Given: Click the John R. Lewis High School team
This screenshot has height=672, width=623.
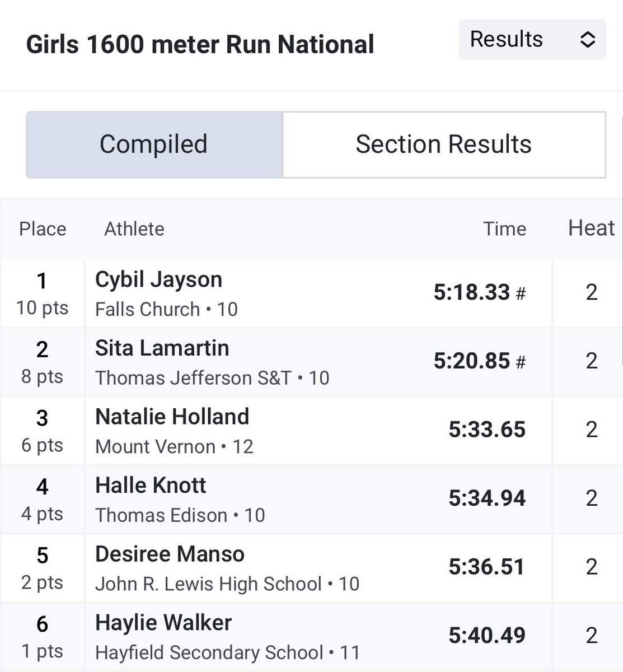Looking at the screenshot, I should click(x=208, y=584).
